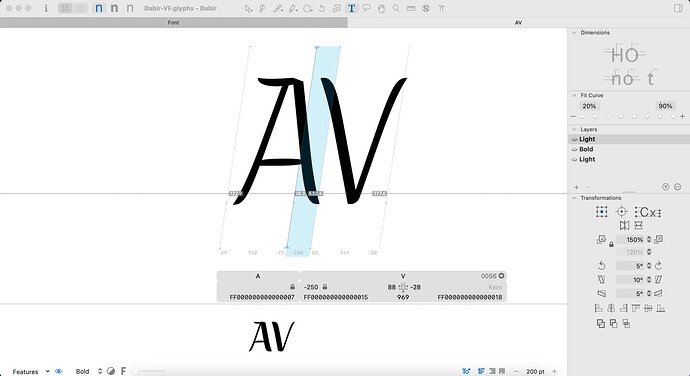The height and width of the screenshot is (376, 690).
Task: Add a new layer with plus button
Action: [576, 187]
